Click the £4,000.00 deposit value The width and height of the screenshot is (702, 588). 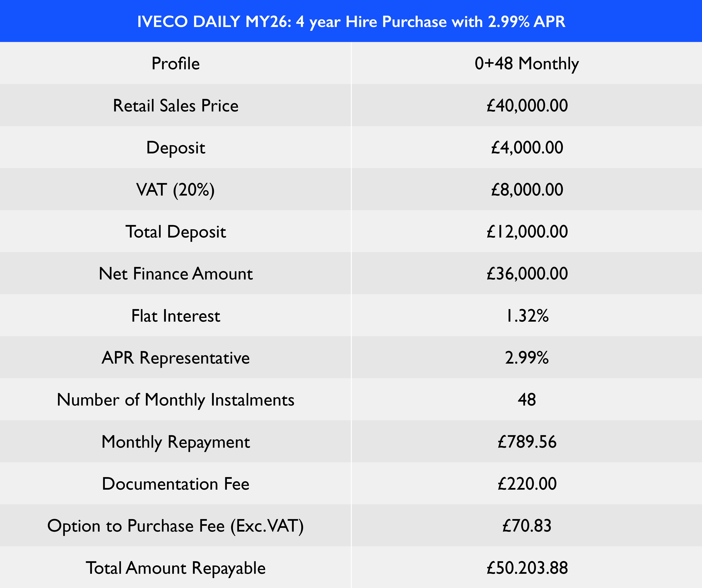(527, 147)
